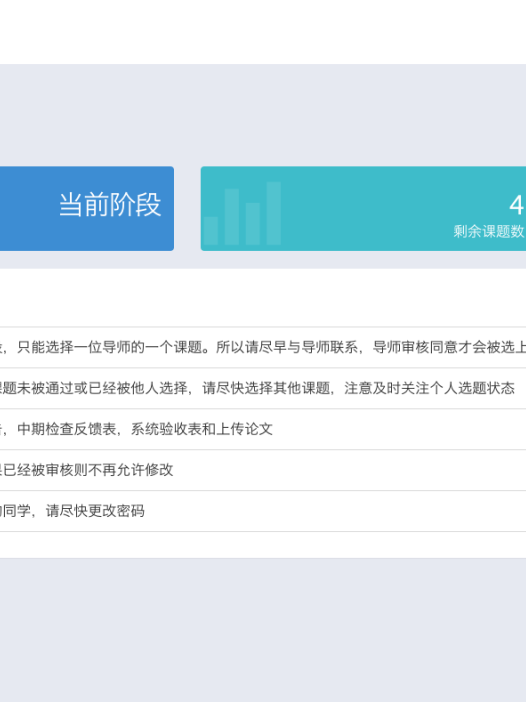
Task: Click the 剩余课题数 label
Action: 488,231
